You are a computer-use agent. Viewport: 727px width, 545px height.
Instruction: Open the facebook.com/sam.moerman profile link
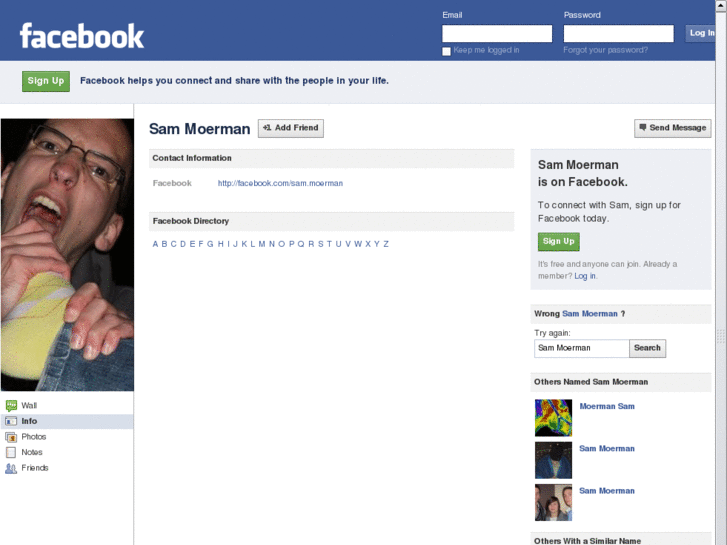(281, 183)
